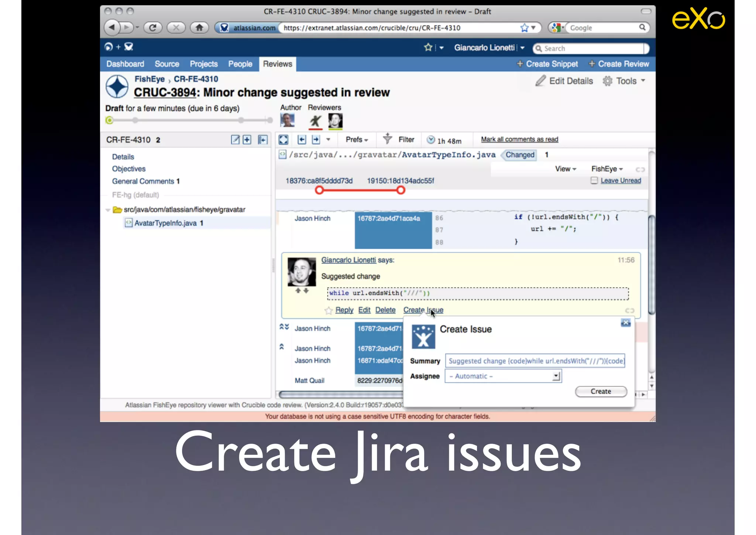The image size is (756, 535).
Task: Click the edit review icon beside CR-FE-4310
Action: [235, 140]
